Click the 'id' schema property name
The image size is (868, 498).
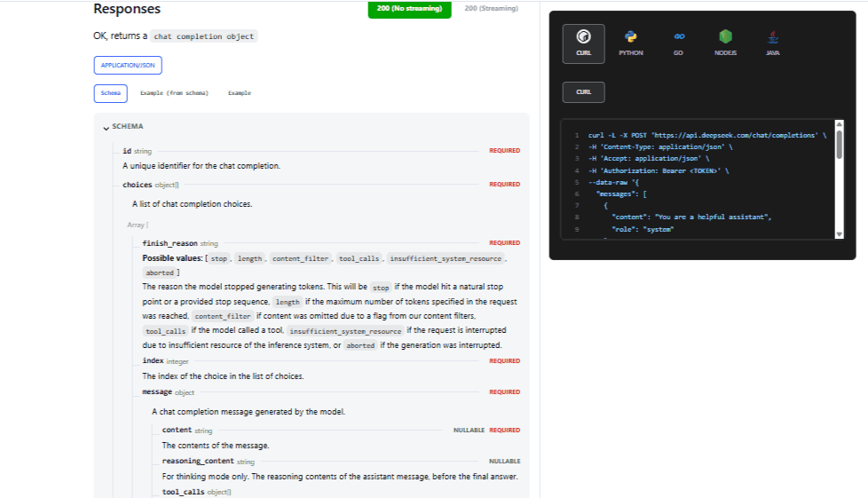click(x=127, y=151)
